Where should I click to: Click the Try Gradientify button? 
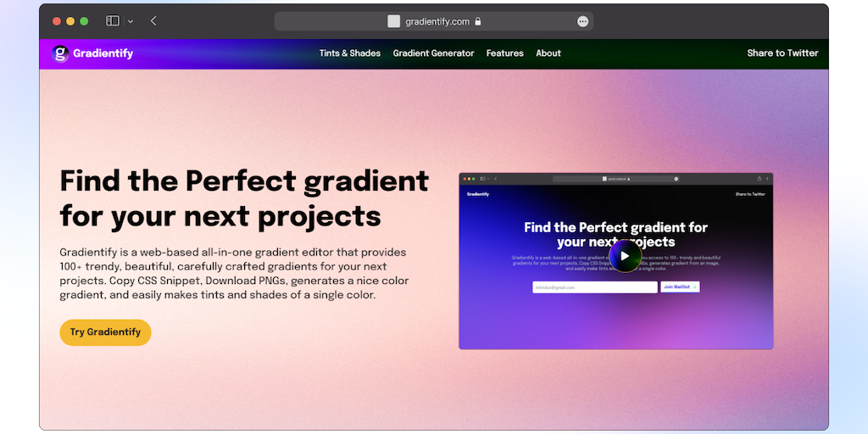click(105, 332)
